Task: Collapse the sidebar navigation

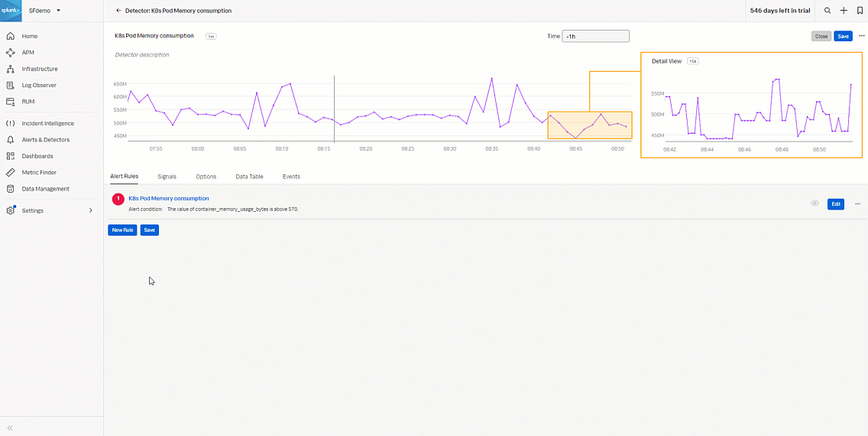Action: (x=11, y=428)
